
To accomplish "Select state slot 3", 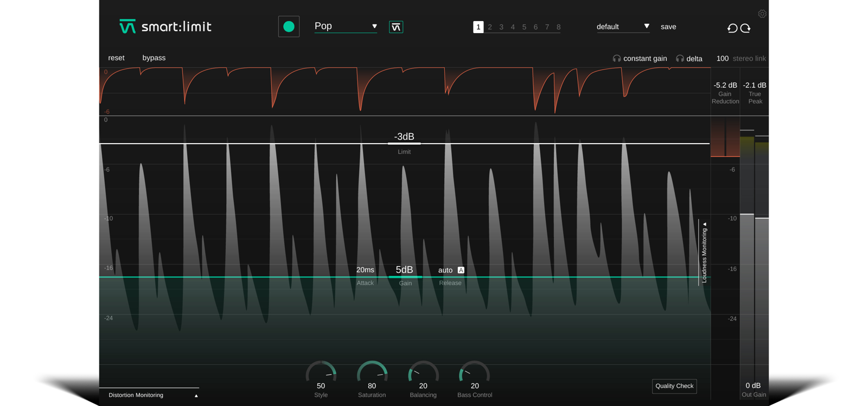I will (501, 27).
